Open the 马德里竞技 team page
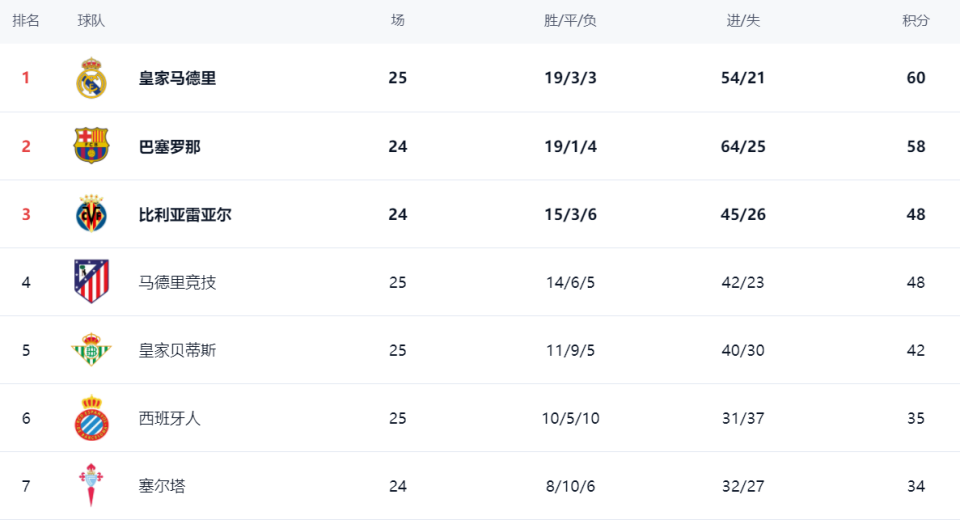The width and height of the screenshot is (960, 520). click(x=177, y=282)
